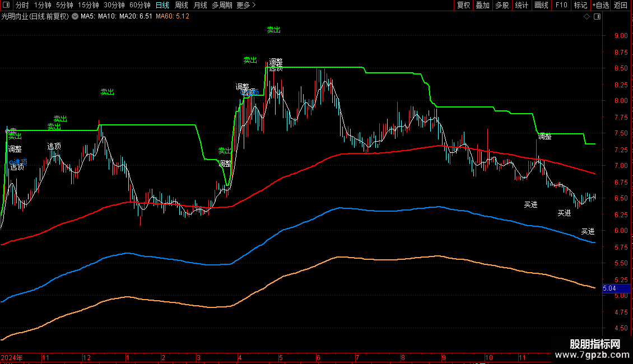Viewport: 633px width, 364px height.
Task: Open 多周期 multi-period view
Action: pos(222,5)
